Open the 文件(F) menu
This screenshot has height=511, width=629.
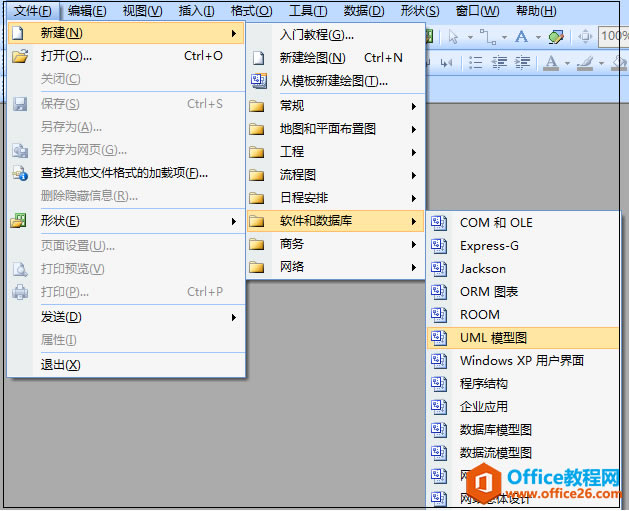point(32,11)
